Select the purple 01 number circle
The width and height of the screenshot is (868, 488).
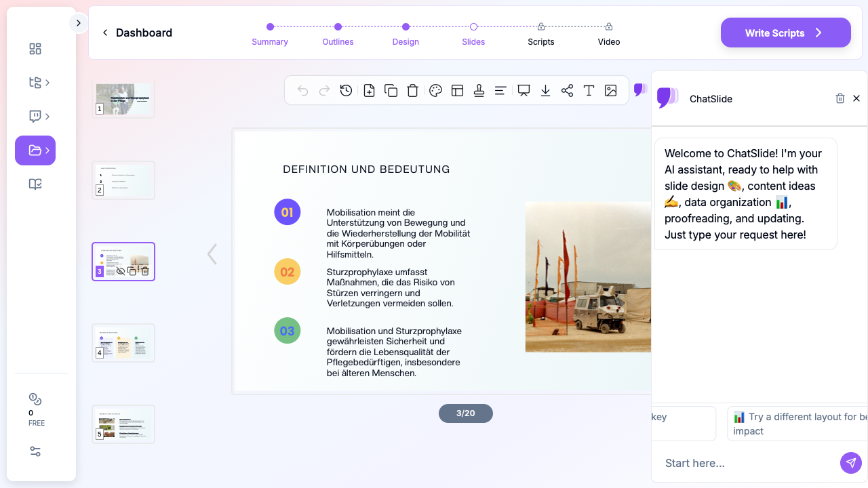pyautogui.click(x=287, y=212)
